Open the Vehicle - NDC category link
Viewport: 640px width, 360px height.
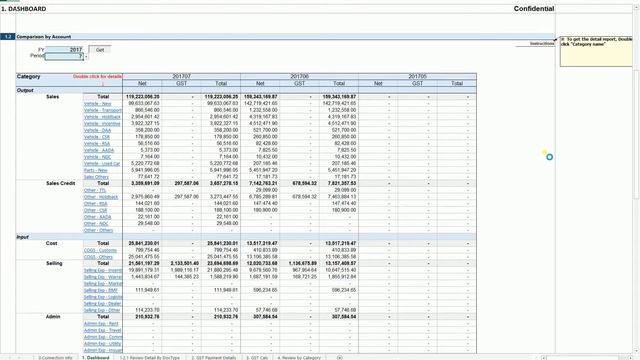click(x=97, y=157)
